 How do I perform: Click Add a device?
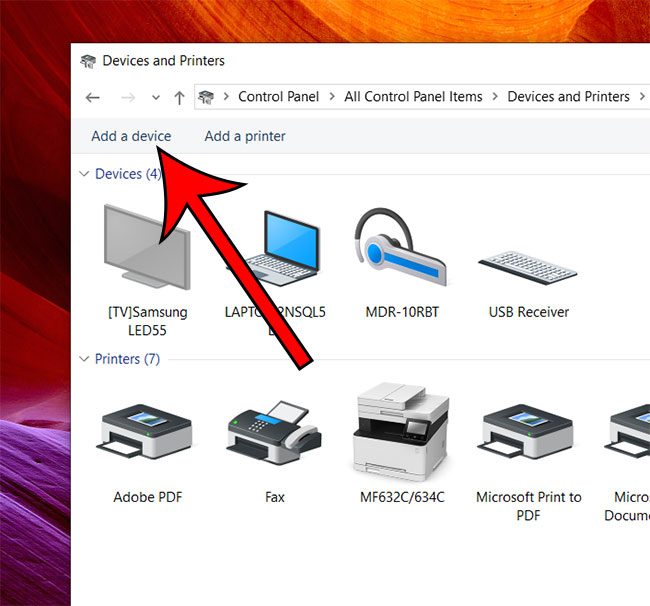pos(131,136)
